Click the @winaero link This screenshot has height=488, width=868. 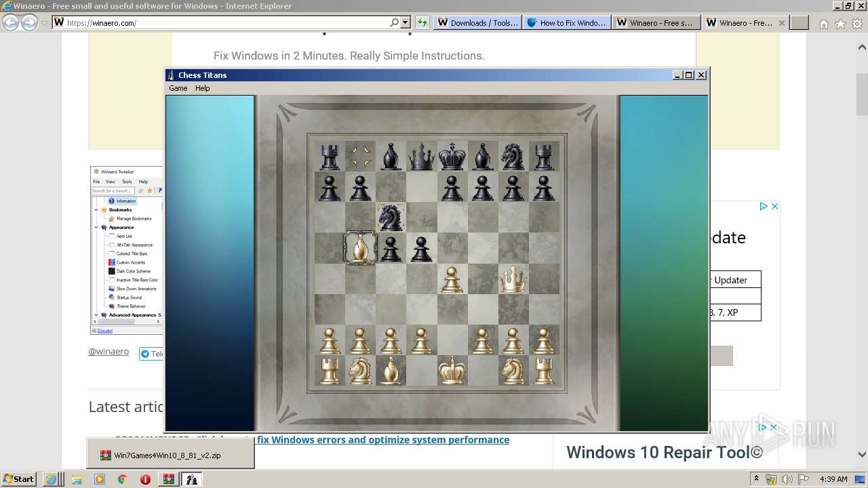point(108,352)
